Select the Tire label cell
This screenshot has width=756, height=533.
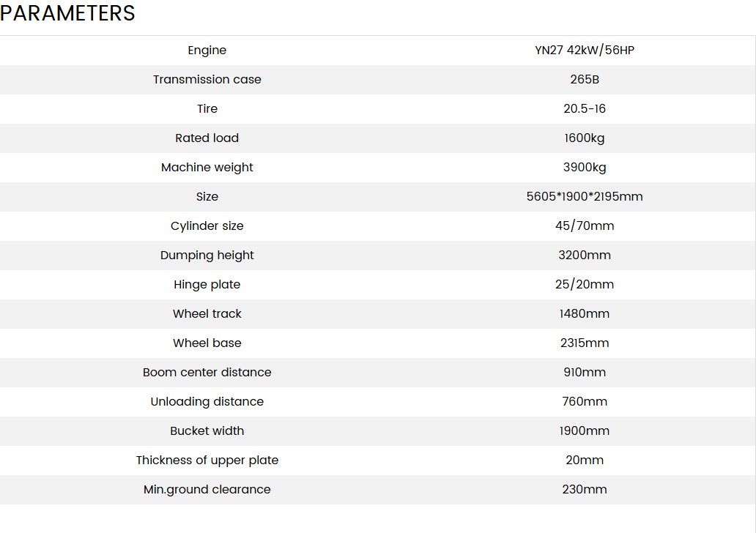[207, 109]
